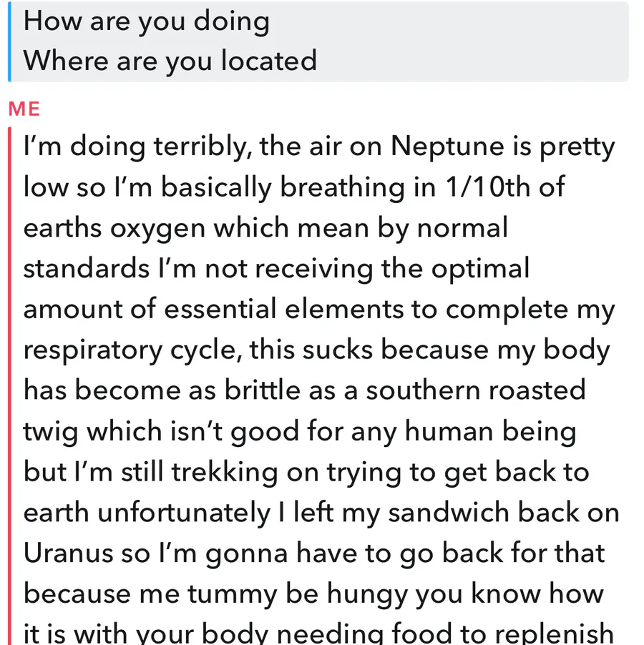644x645 pixels.
Task: Select the red "ME" sender label
Action: click(x=24, y=109)
